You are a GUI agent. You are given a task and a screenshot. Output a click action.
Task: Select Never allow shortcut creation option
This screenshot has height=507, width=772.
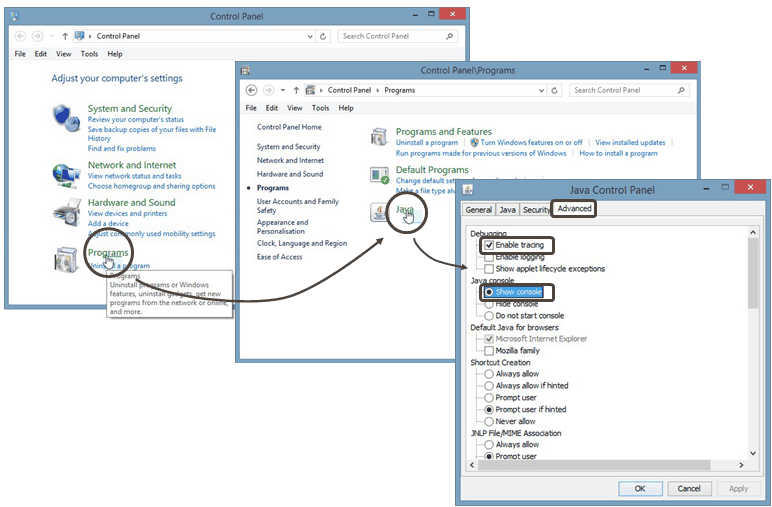(x=489, y=421)
